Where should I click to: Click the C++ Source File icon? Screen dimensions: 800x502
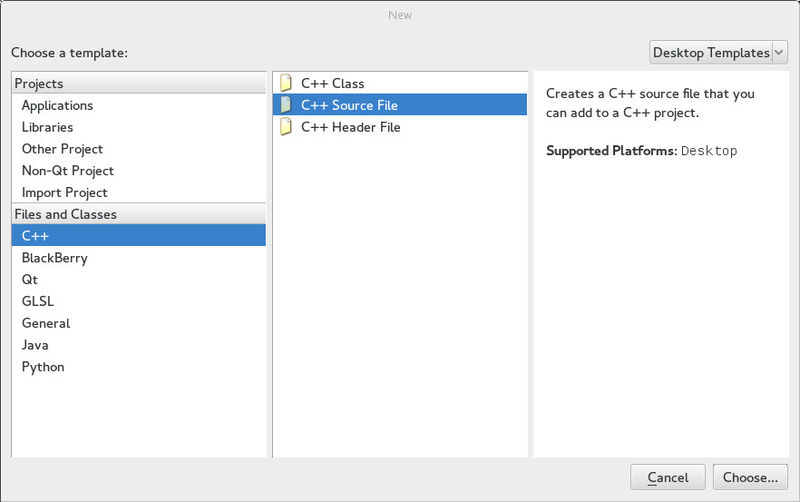click(x=286, y=105)
